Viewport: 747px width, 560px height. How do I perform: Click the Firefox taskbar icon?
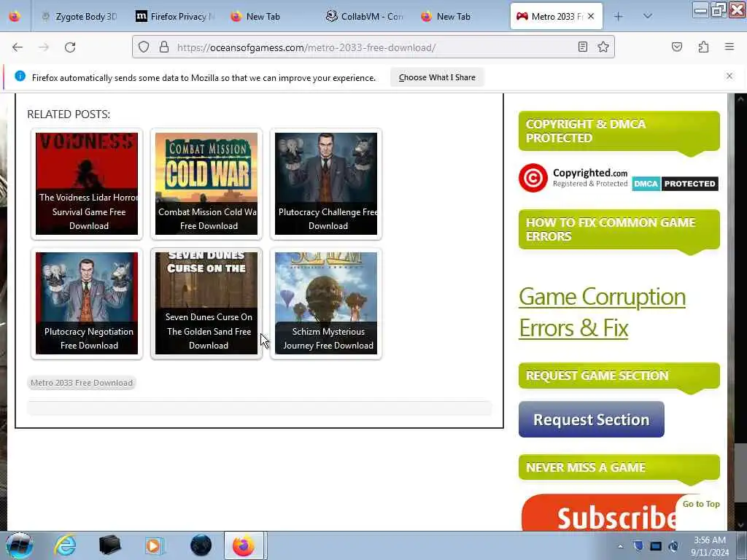(x=244, y=545)
